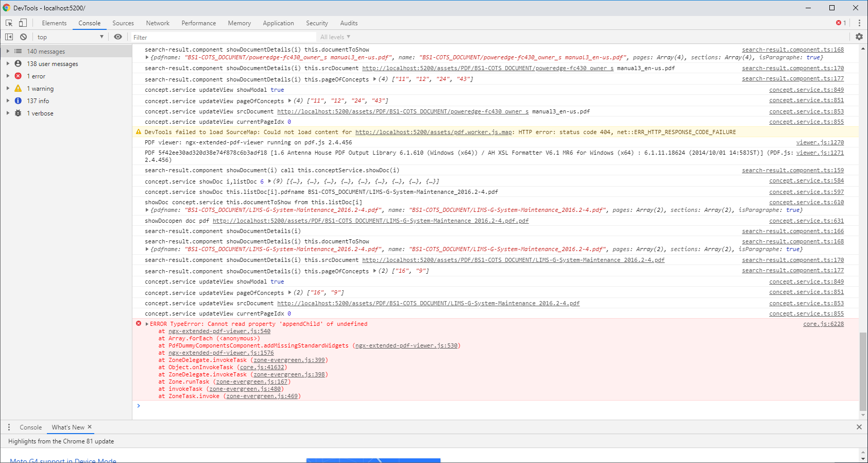868x463 pixels.
Task: Open core.js:6228 source link
Action: [824, 324]
